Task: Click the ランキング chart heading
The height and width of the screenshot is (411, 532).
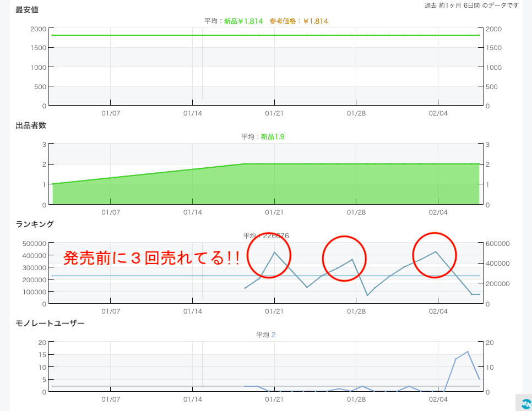Action: click(35, 224)
